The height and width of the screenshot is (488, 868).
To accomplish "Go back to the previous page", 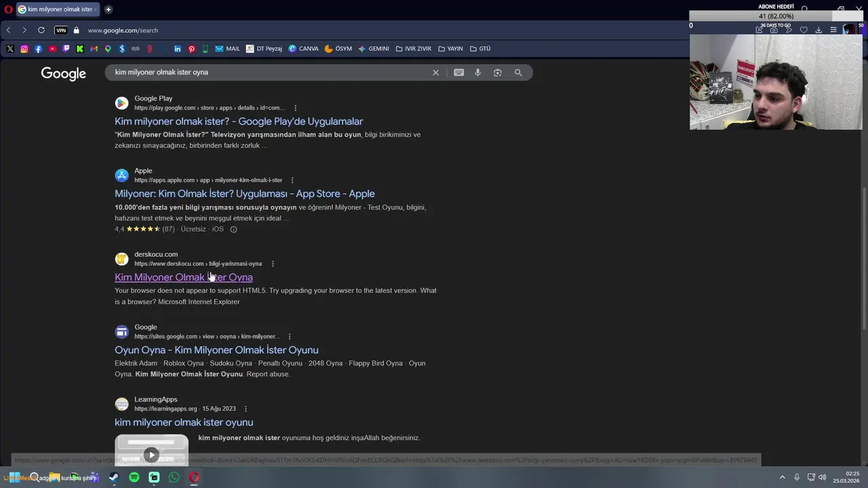I will pos(8,30).
